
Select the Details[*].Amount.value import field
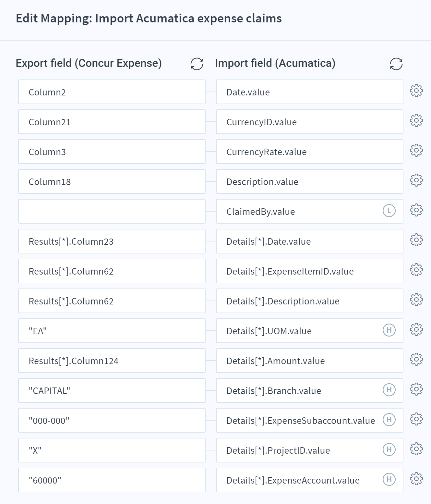click(310, 361)
